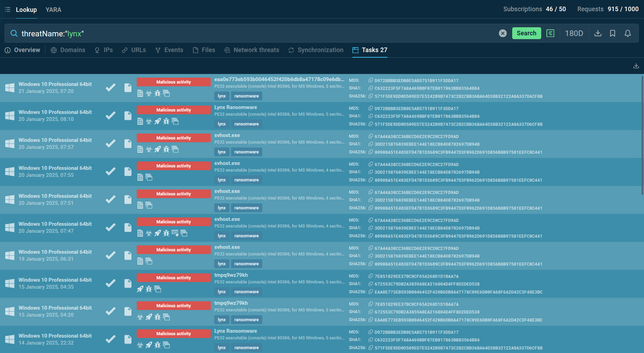Open the Network threats tab
This screenshot has width=644, height=353.
pos(252,50)
